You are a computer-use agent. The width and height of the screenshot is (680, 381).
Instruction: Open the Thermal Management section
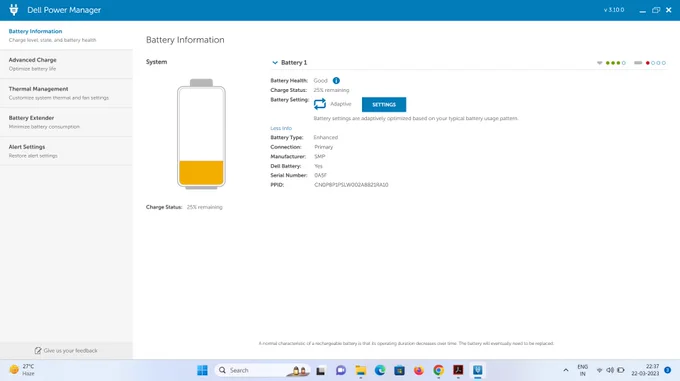click(66, 93)
